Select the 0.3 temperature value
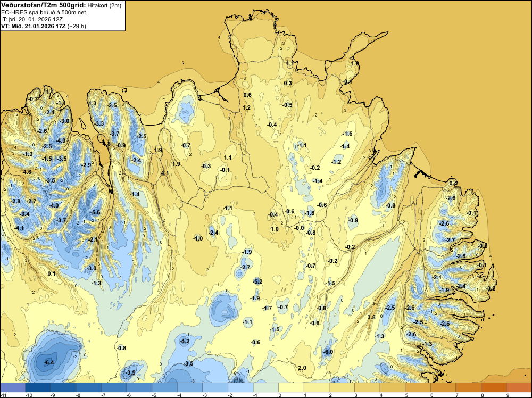This screenshot has width=532, height=398. pyautogui.click(x=288, y=83)
